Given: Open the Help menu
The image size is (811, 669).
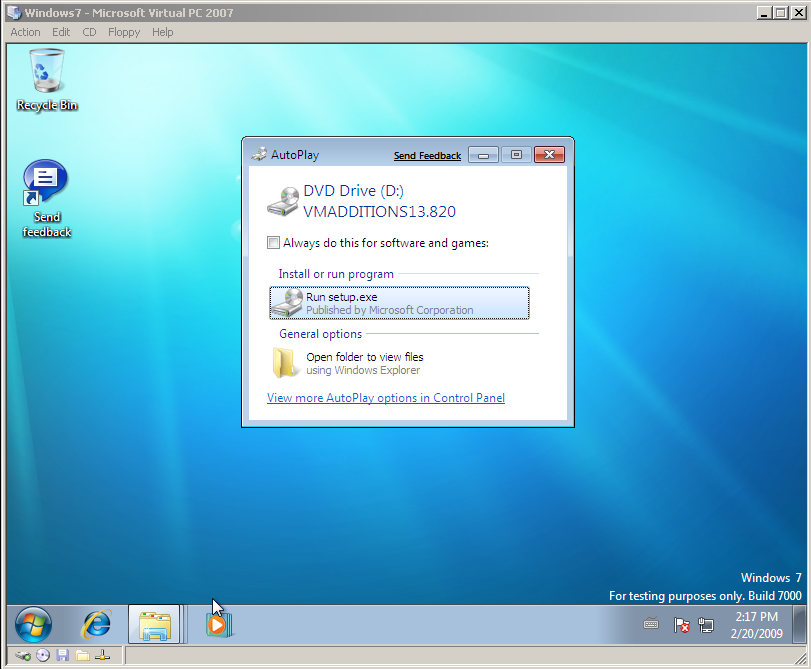Looking at the screenshot, I should coord(162,32).
